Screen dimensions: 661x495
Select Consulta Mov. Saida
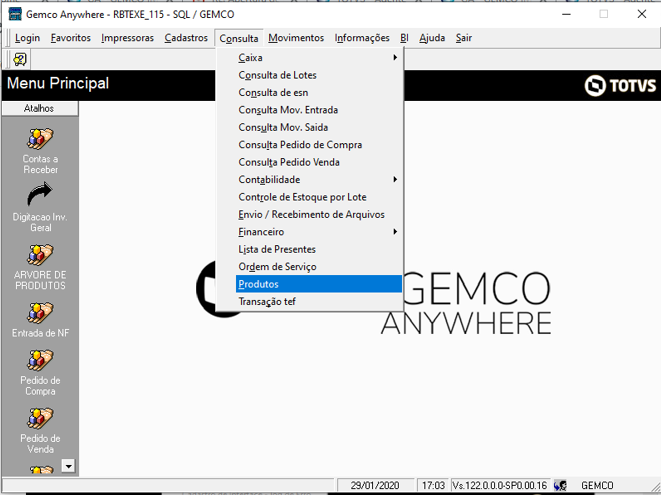(319, 127)
